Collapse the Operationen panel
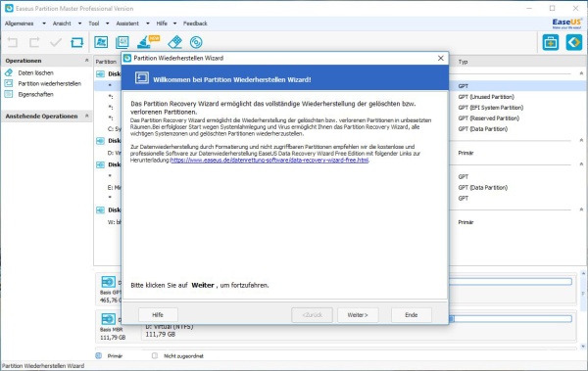Image resolution: width=588 pixels, height=371 pixels. pyautogui.click(x=86, y=61)
